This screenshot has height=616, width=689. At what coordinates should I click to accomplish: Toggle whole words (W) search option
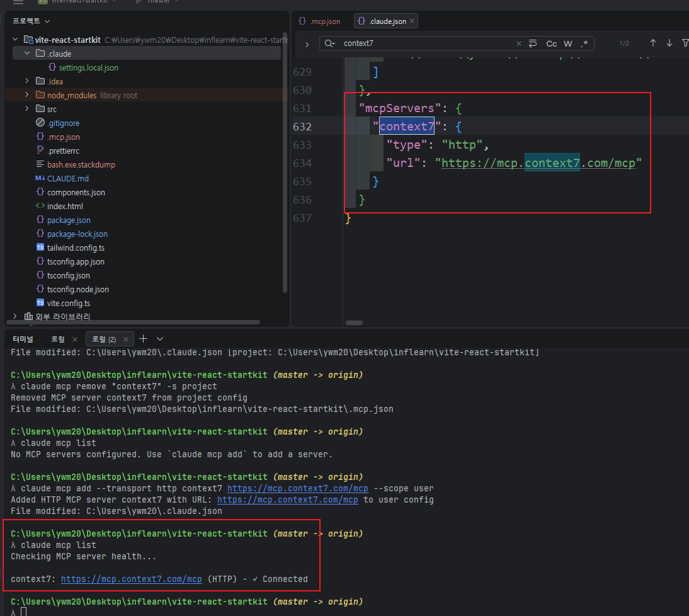pyautogui.click(x=568, y=43)
